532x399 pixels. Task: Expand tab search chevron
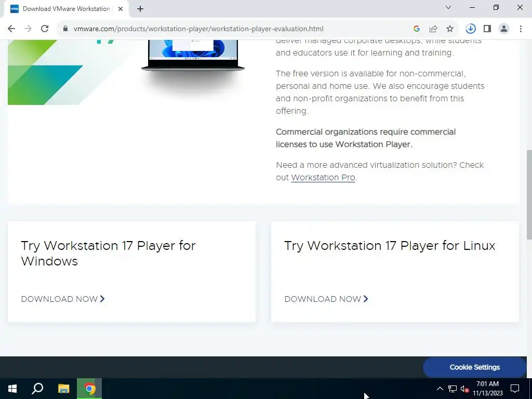pyautogui.click(x=448, y=7)
